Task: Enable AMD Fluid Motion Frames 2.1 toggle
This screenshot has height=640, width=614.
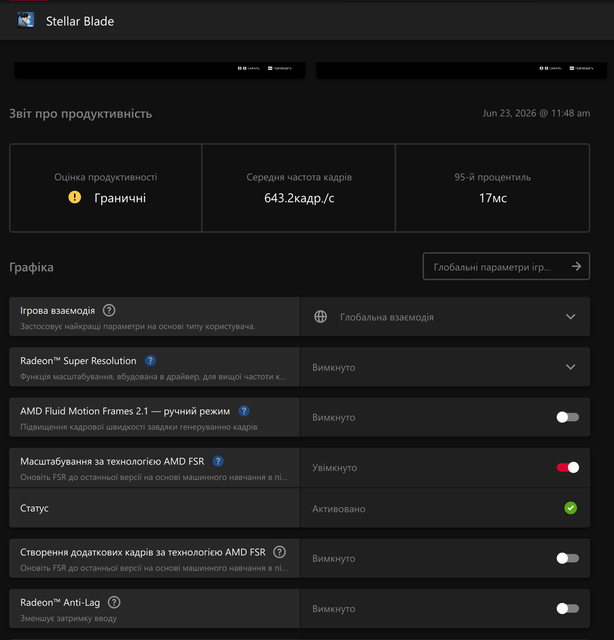Action: [x=567, y=417]
